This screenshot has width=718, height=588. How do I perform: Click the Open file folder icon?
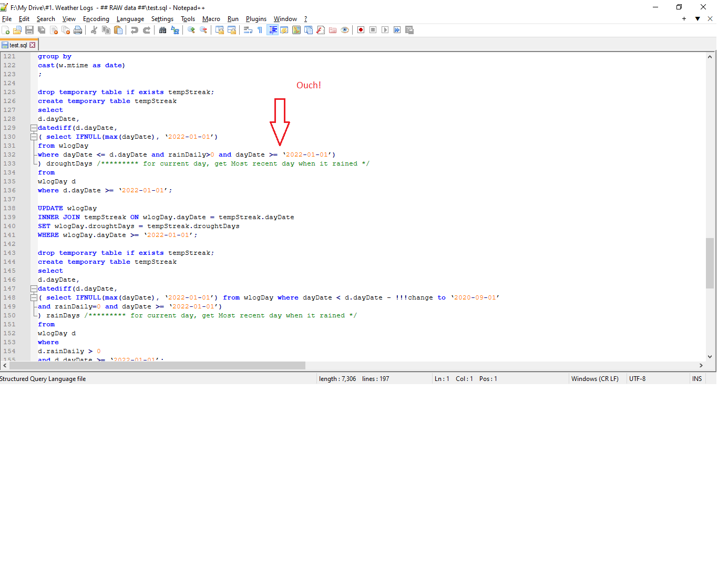(17, 30)
